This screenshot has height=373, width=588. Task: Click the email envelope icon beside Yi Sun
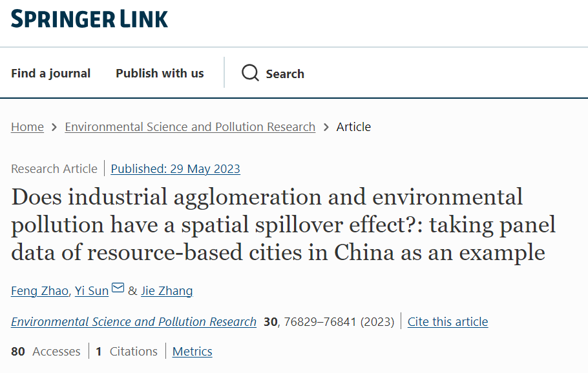pos(118,288)
